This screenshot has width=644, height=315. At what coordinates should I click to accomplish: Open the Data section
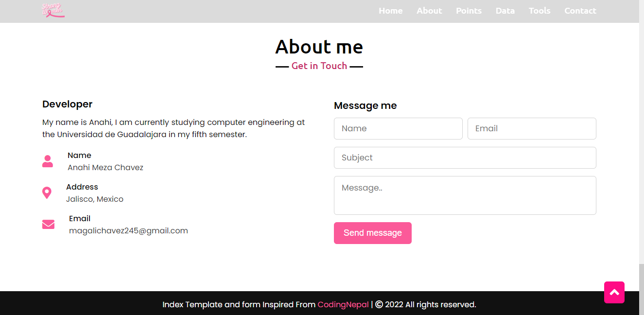coord(505,11)
